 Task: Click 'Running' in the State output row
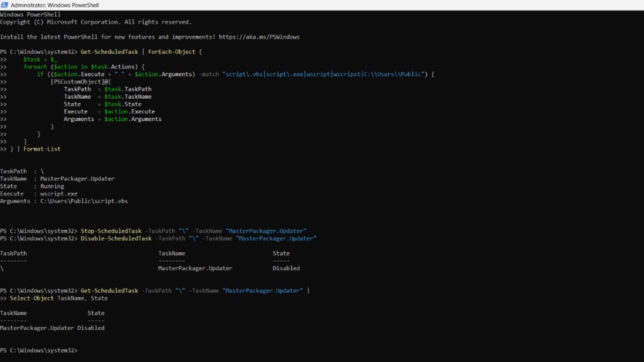pyautogui.click(x=52, y=186)
